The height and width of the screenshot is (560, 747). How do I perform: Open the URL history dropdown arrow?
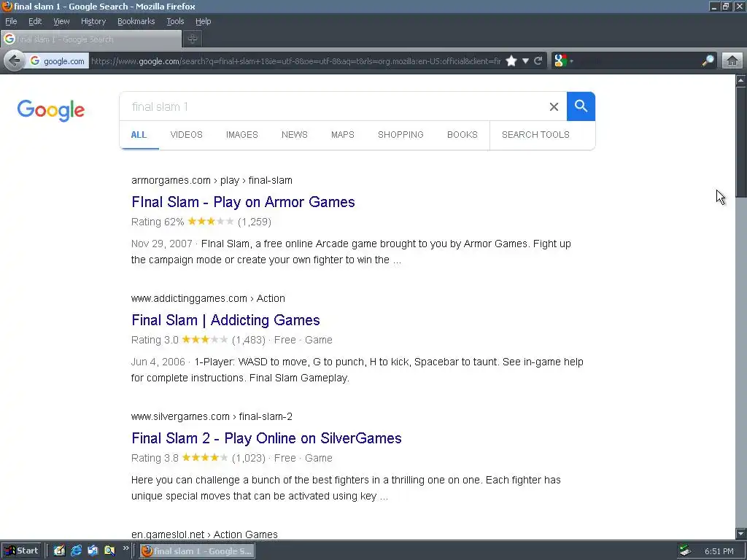[x=525, y=61]
